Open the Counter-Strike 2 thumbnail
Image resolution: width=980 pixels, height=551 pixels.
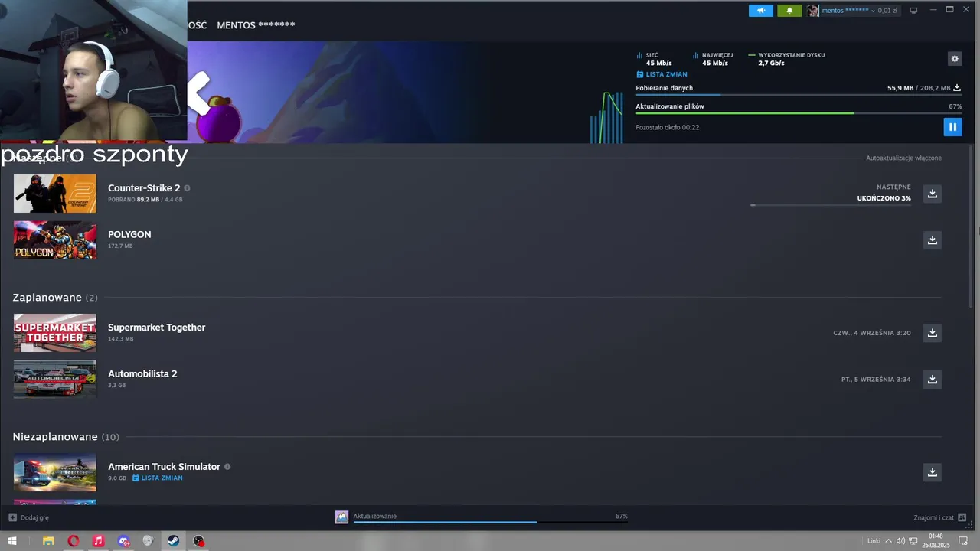pyautogui.click(x=55, y=194)
